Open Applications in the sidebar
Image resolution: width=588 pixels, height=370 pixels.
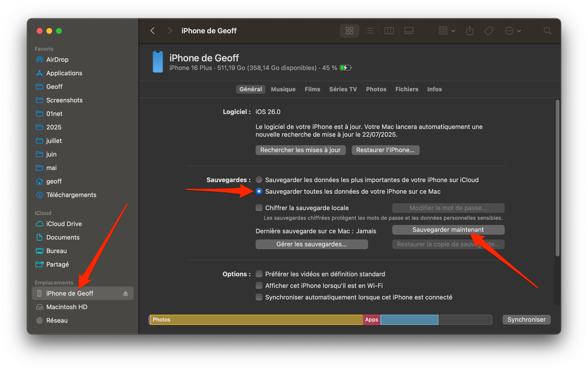coord(83,73)
